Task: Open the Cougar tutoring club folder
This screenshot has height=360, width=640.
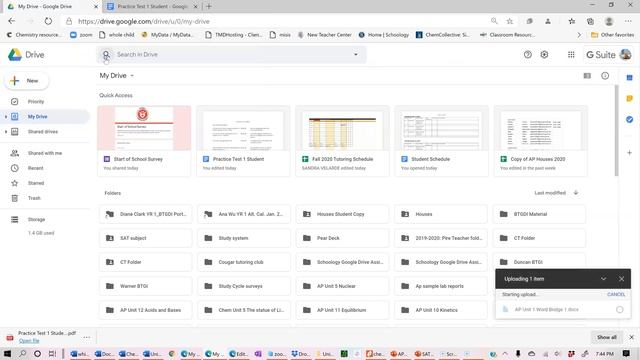Action: pos(244,262)
